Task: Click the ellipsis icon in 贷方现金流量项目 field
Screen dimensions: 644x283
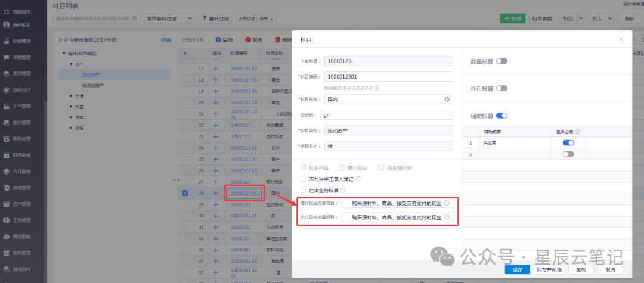Action: tap(447, 218)
